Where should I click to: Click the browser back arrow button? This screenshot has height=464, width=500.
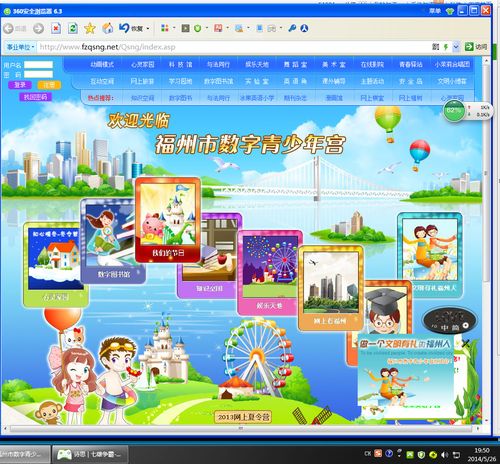tap(8, 28)
